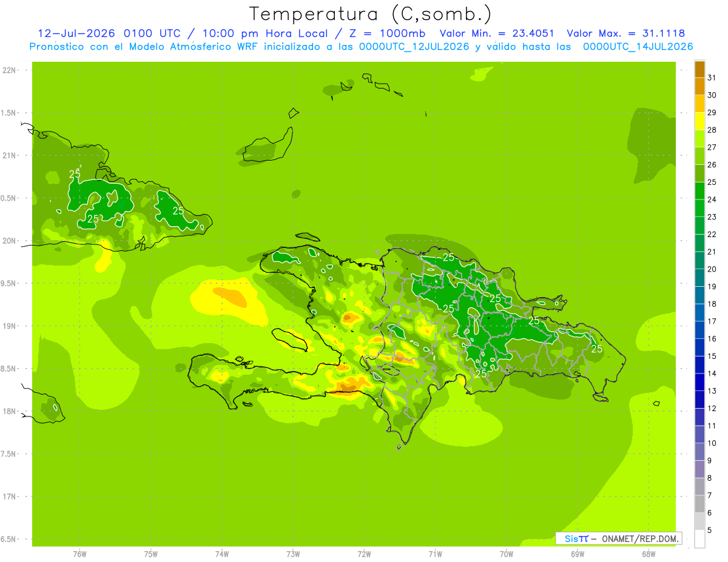The image size is (728, 562).
Task: Click the "SisTT - ONAMET/REP.DOM." credit box
Action: pyautogui.click(x=618, y=538)
